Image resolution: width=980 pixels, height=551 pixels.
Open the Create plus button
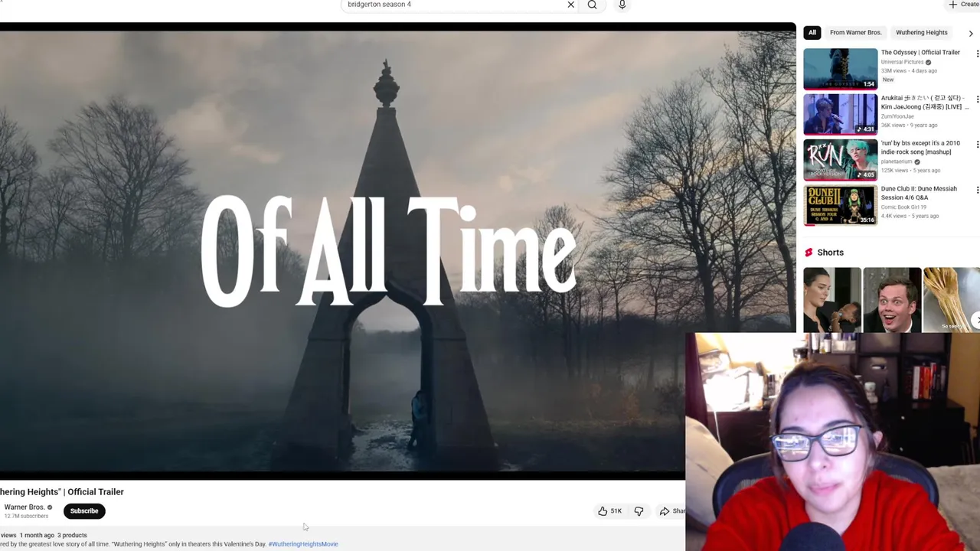point(963,5)
